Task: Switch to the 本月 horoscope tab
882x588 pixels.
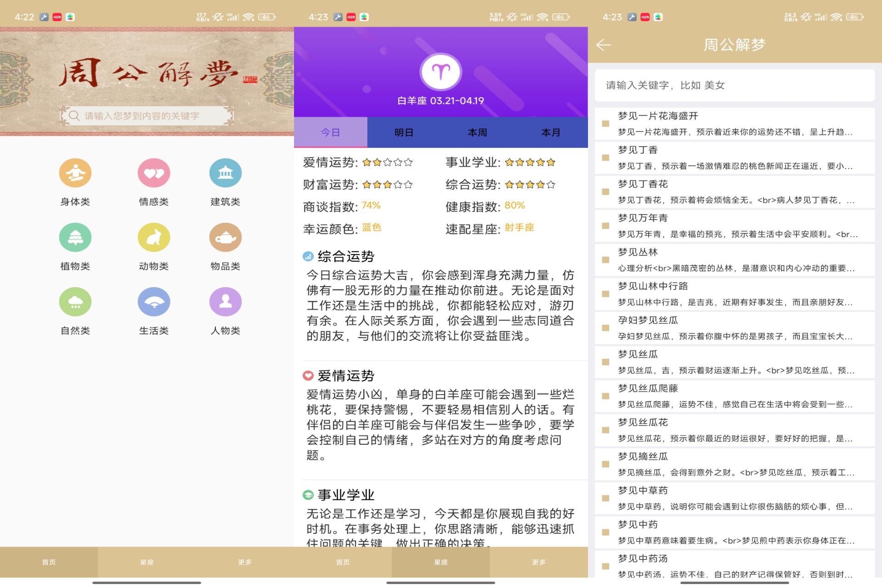Action: coord(551,132)
